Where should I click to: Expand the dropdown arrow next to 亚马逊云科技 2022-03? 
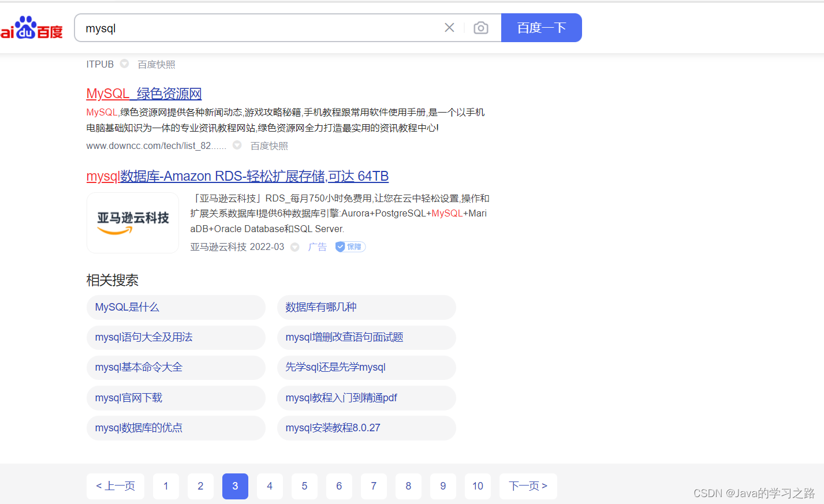(x=295, y=247)
